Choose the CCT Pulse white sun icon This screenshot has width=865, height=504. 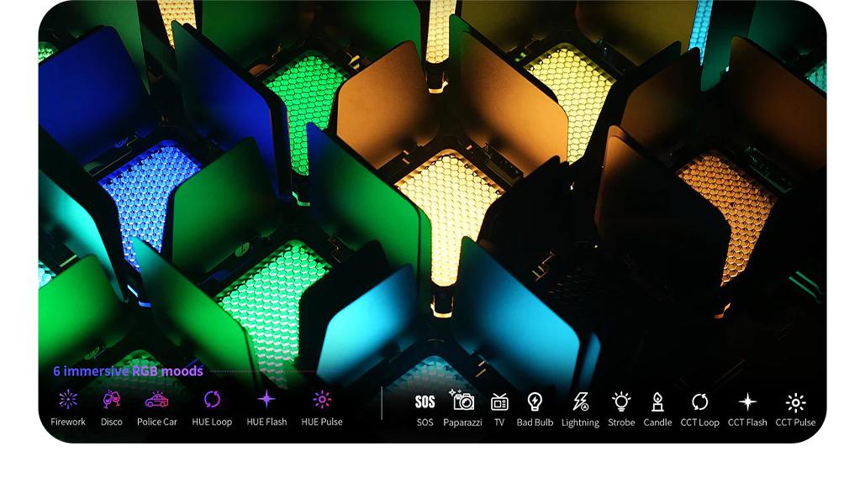pyautogui.click(x=795, y=402)
